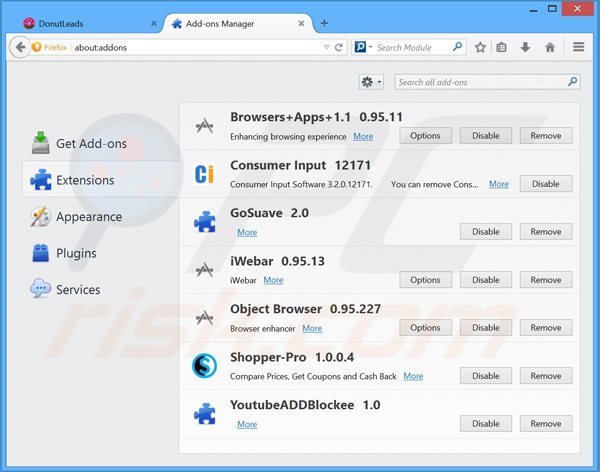This screenshot has height=472, width=600.
Task: Open the Firefox hamburger menu
Action: (x=579, y=47)
